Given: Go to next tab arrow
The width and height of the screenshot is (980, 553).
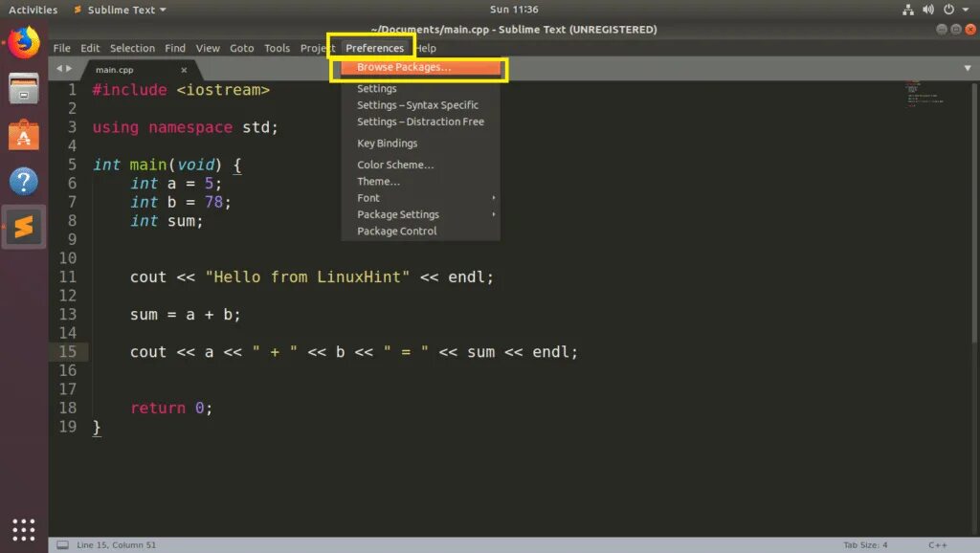Looking at the screenshot, I should tap(69, 69).
